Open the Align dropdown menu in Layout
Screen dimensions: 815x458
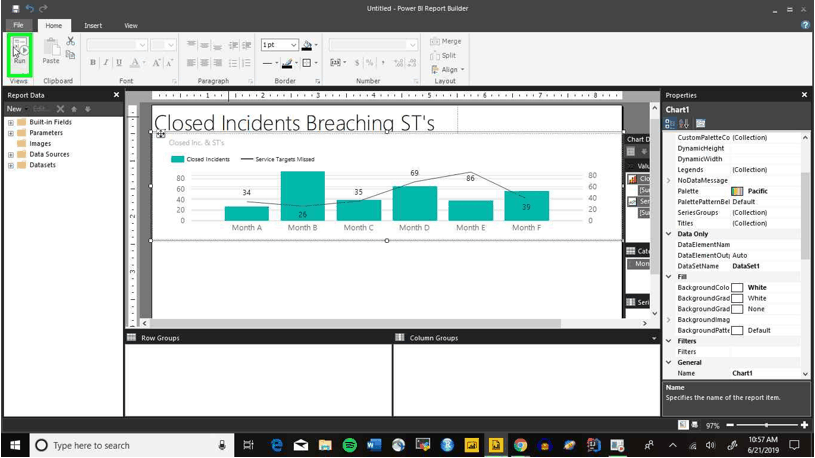point(448,70)
